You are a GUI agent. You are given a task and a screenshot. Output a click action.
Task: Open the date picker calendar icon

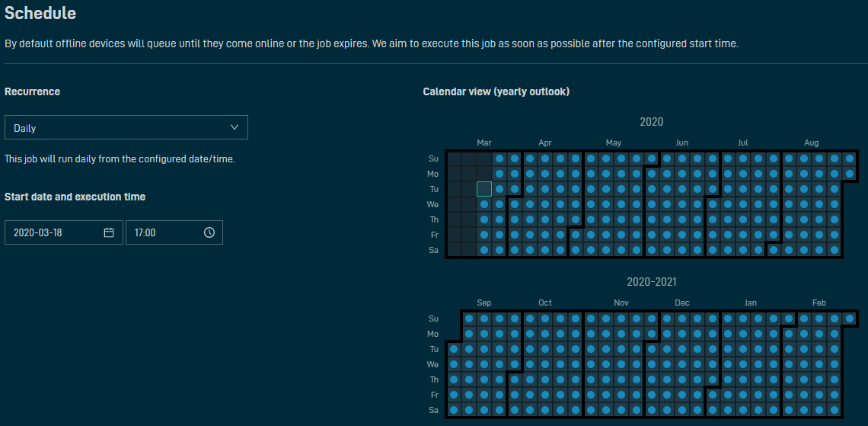108,232
